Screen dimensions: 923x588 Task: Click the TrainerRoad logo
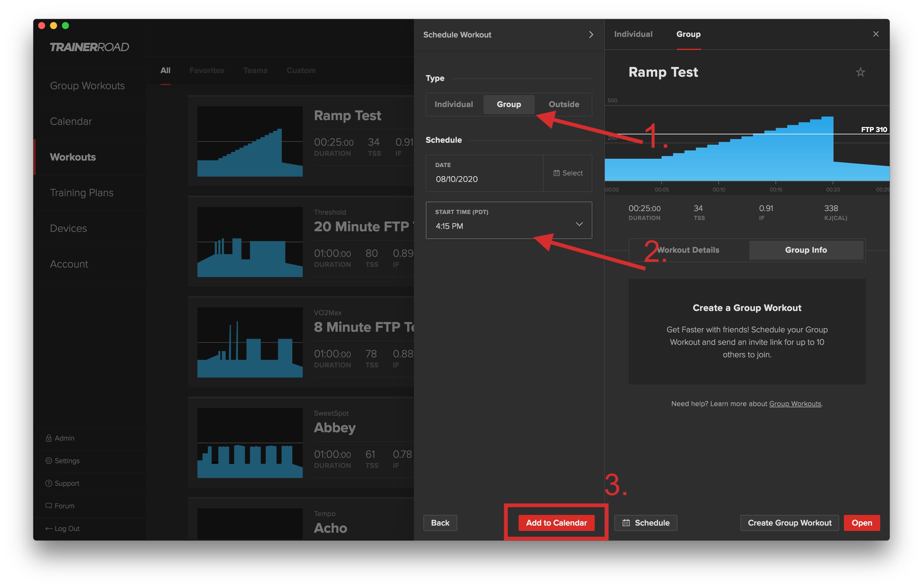(x=89, y=47)
